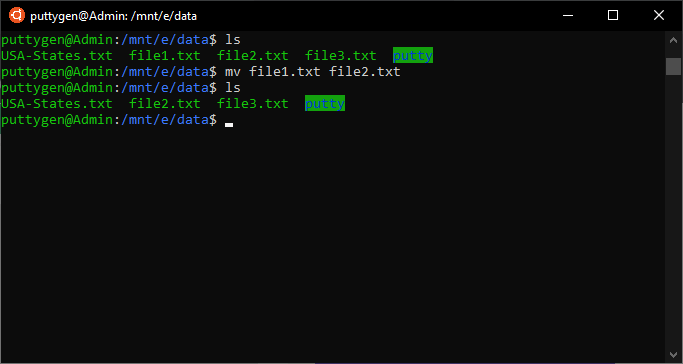Image resolution: width=683 pixels, height=364 pixels.
Task: Click the Ubuntu logo icon in title bar
Action: click(17, 16)
